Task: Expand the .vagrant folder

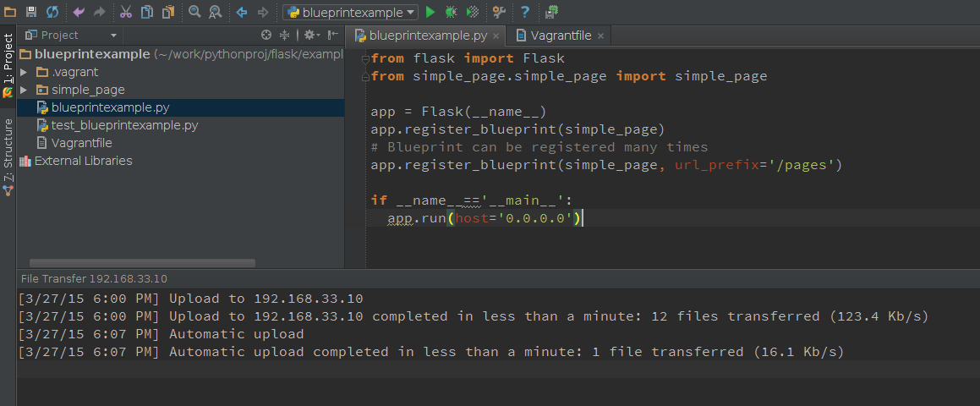Action: pos(24,72)
